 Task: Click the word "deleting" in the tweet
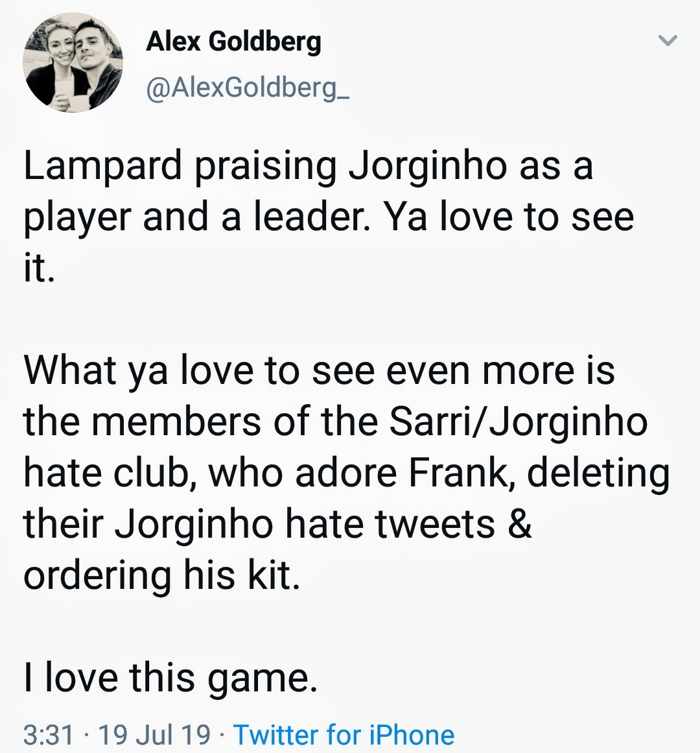(598, 473)
